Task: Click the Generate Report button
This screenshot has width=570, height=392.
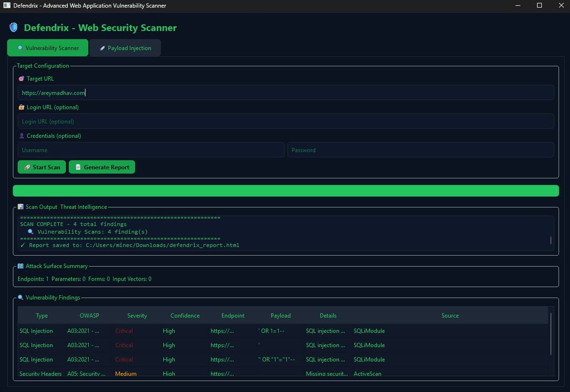Action: 102,167
